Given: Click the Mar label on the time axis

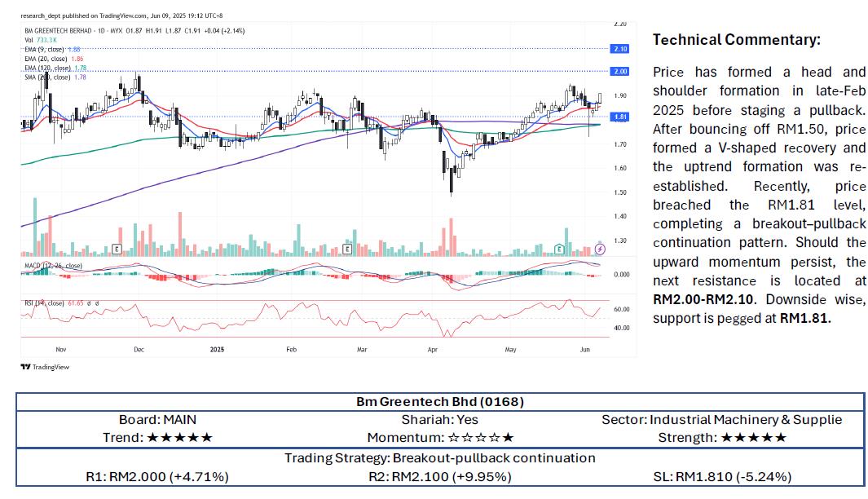Looking at the screenshot, I should click(x=362, y=350).
